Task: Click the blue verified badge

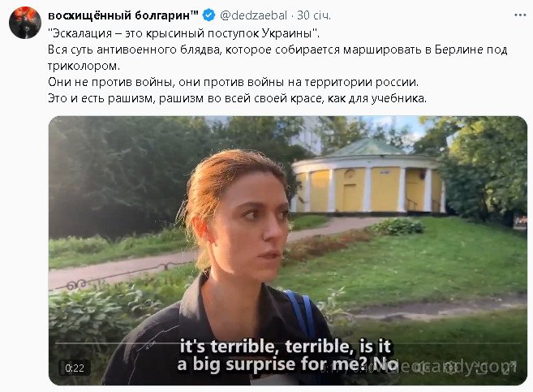Action: click(208, 15)
